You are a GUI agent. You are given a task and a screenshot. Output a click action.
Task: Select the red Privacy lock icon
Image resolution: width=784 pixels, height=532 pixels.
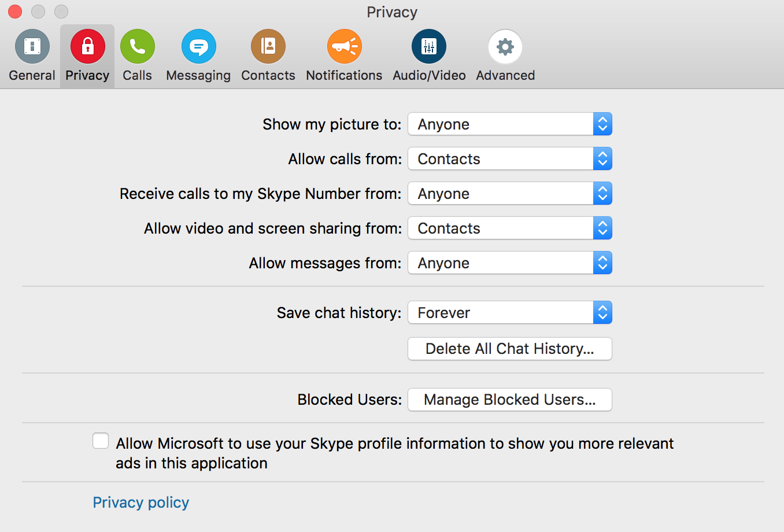[x=87, y=47]
